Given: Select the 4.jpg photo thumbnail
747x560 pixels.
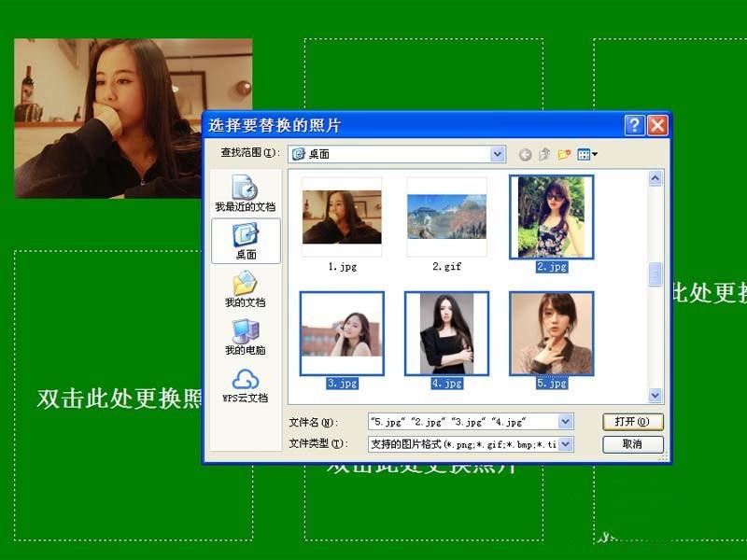Looking at the screenshot, I should point(445,333).
